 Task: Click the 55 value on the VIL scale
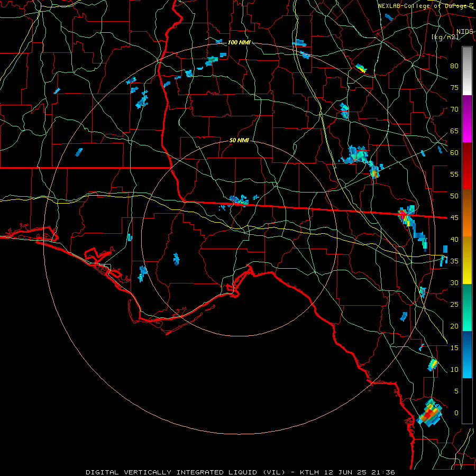click(454, 174)
